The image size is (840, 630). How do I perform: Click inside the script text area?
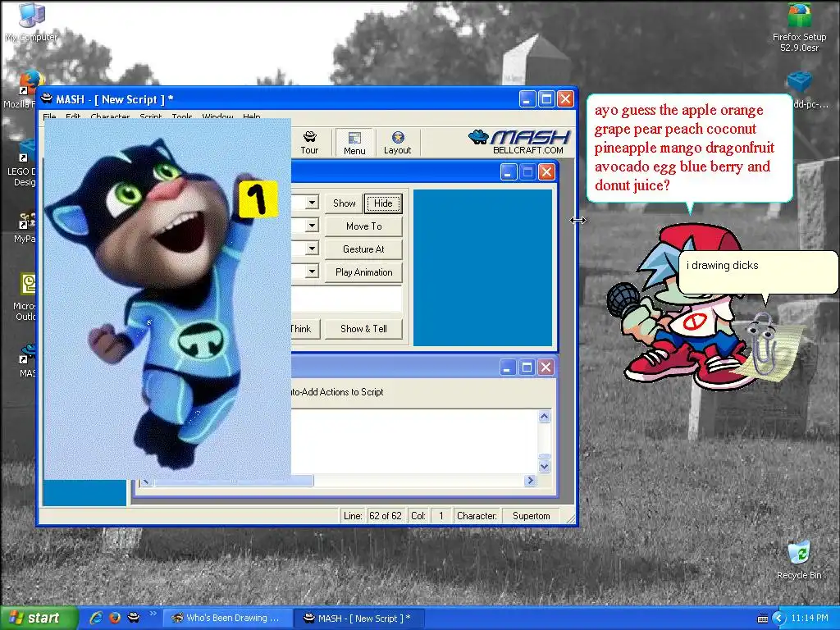(413, 441)
